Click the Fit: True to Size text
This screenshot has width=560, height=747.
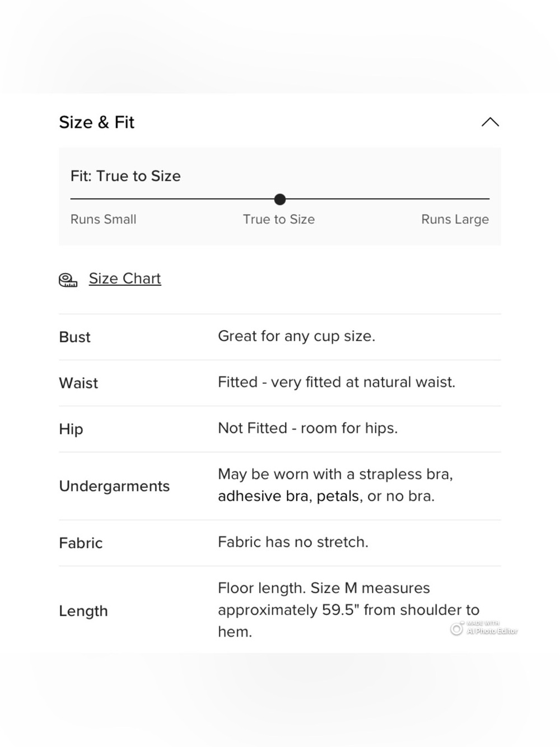[125, 176]
